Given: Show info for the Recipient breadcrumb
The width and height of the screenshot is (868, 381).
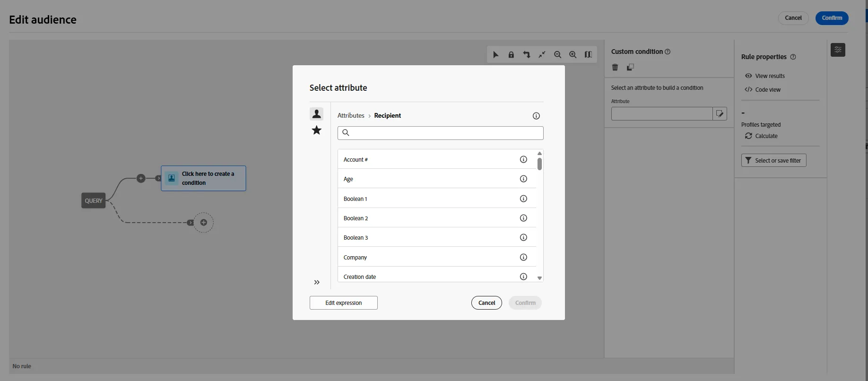Looking at the screenshot, I should [536, 116].
